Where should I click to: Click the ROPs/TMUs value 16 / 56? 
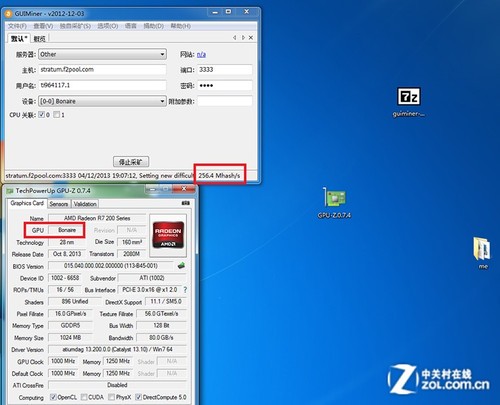(x=65, y=290)
